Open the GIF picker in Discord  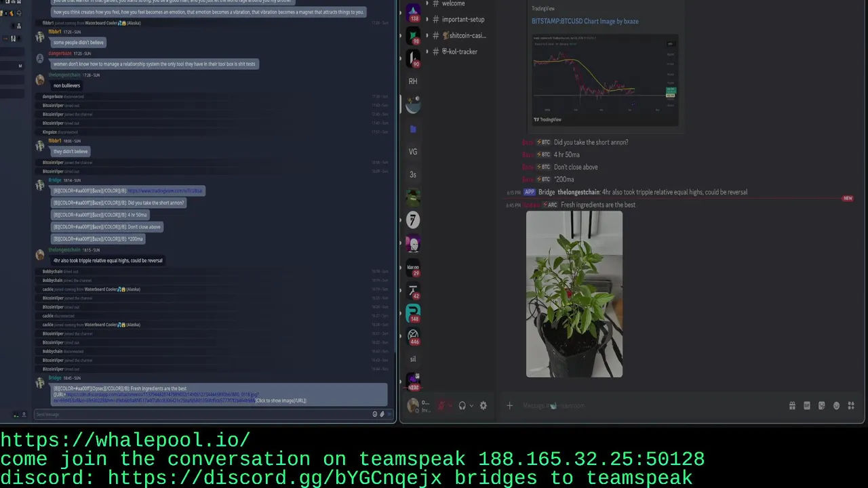point(807,406)
